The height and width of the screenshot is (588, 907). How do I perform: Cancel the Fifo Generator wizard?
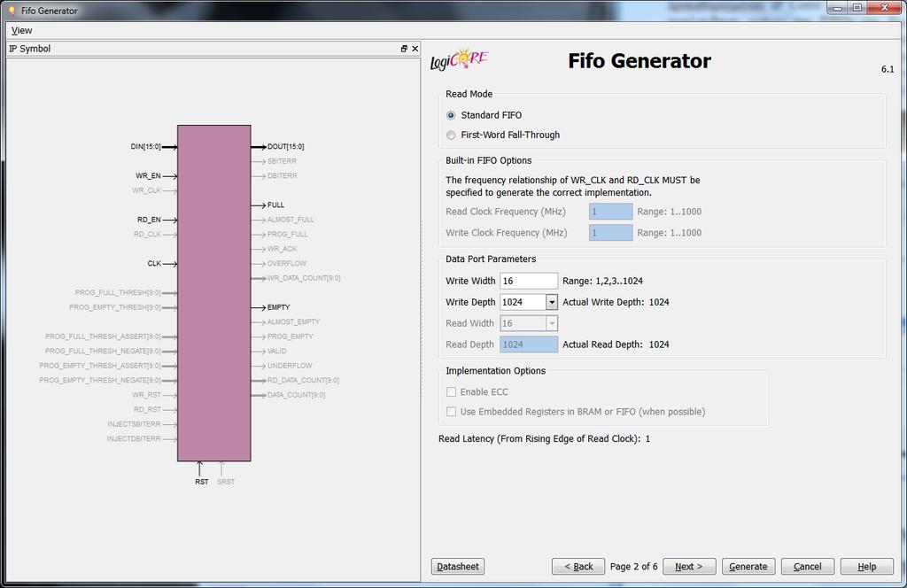[808, 567]
